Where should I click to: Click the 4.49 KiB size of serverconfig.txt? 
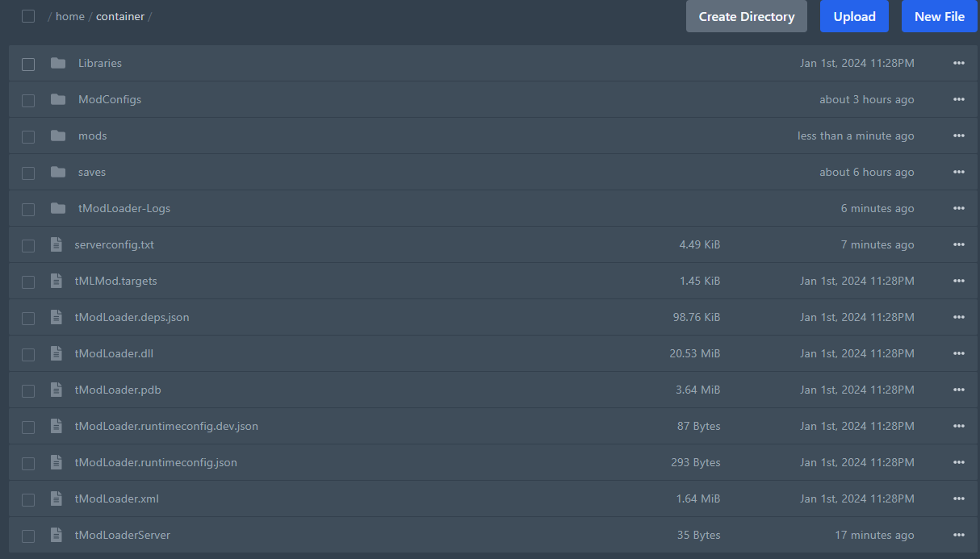pyautogui.click(x=700, y=244)
